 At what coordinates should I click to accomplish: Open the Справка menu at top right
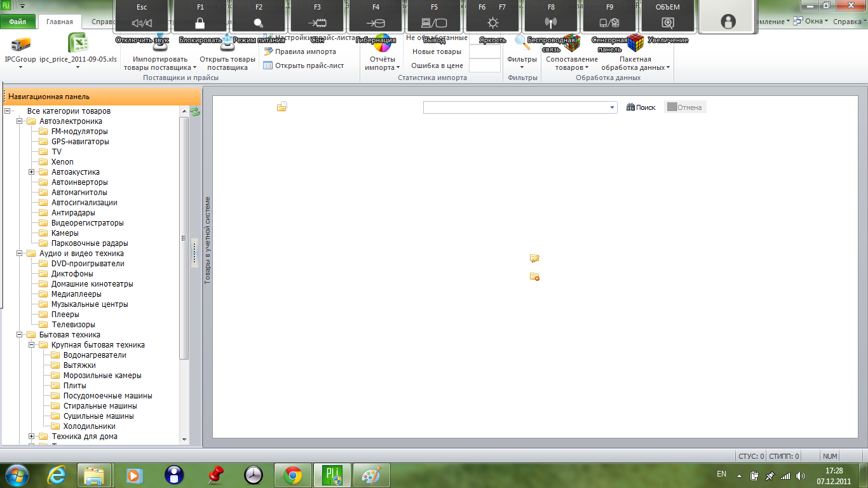[849, 22]
